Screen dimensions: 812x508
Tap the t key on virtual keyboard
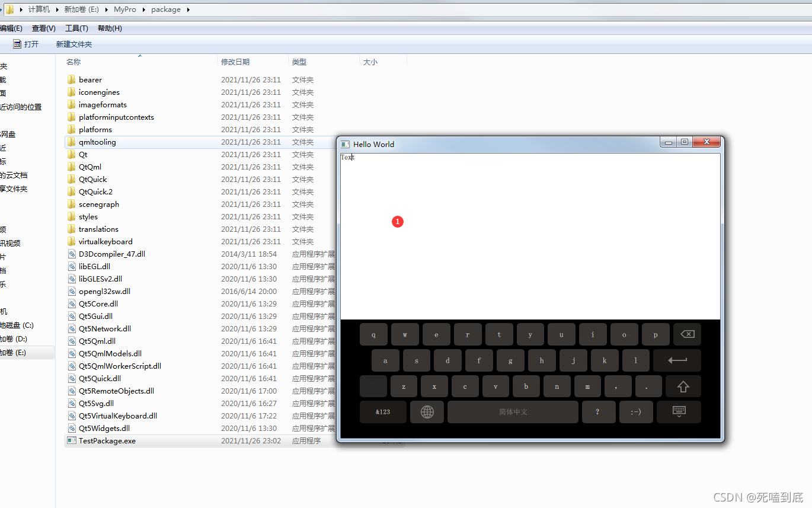click(499, 334)
